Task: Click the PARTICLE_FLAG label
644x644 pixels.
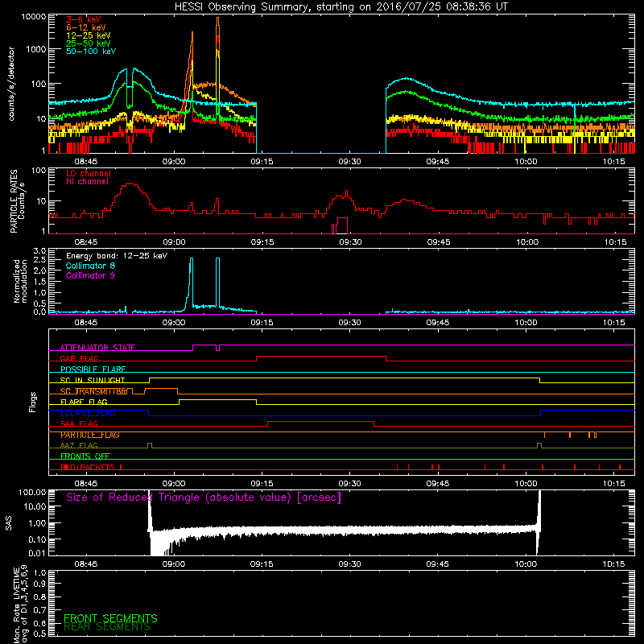Action: click(90, 435)
